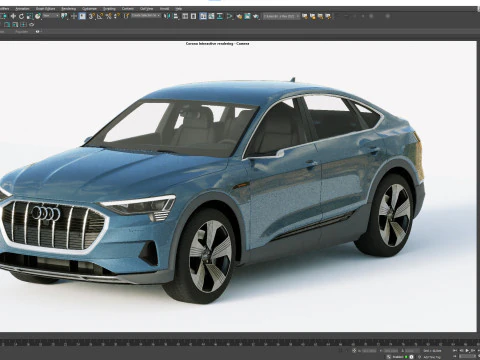Open the Material Editor
The height and width of the screenshot is (360, 480).
click(230, 16)
